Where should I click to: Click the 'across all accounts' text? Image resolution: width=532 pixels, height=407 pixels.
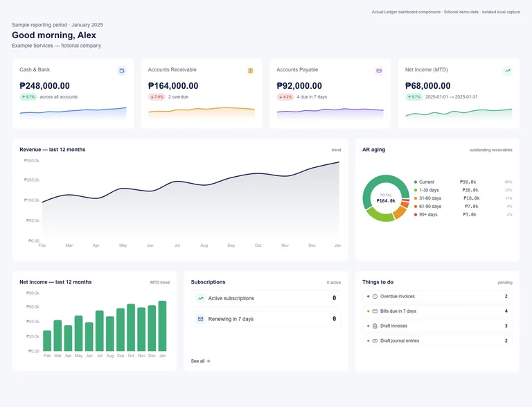click(x=59, y=97)
